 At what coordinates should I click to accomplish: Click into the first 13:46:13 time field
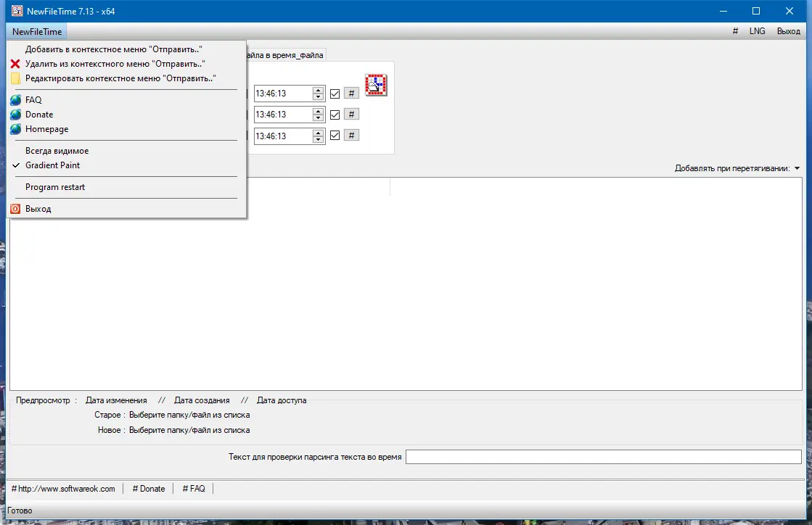[283, 93]
